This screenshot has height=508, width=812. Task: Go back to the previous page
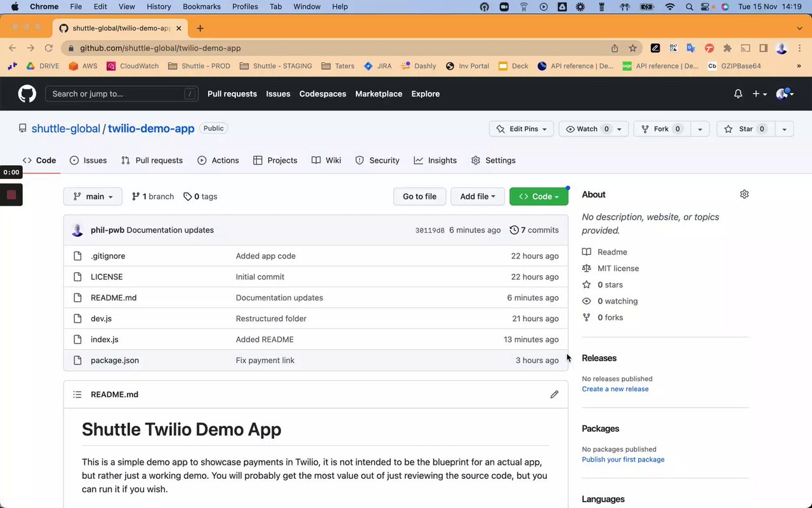[x=13, y=48]
